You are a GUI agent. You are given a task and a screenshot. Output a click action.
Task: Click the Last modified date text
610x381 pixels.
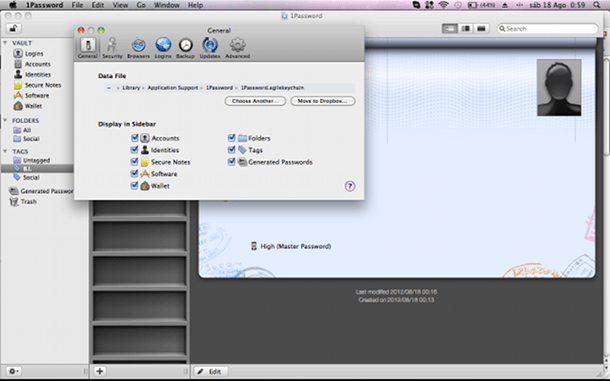click(396, 291)
